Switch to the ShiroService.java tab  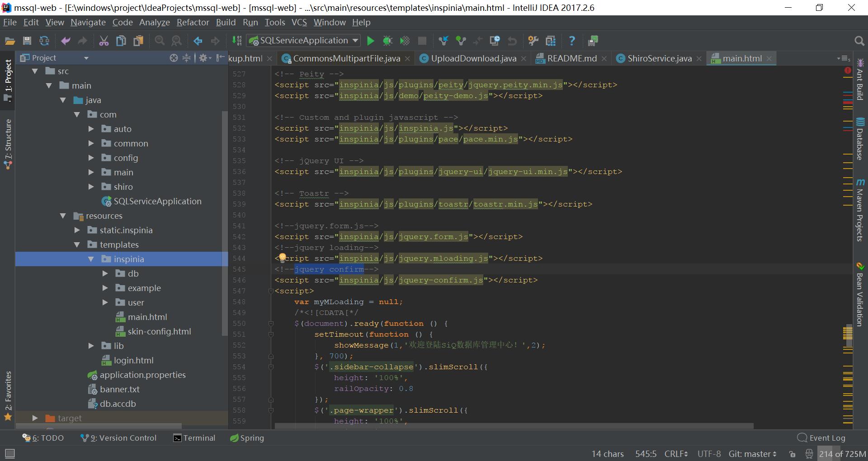(659, 58)
